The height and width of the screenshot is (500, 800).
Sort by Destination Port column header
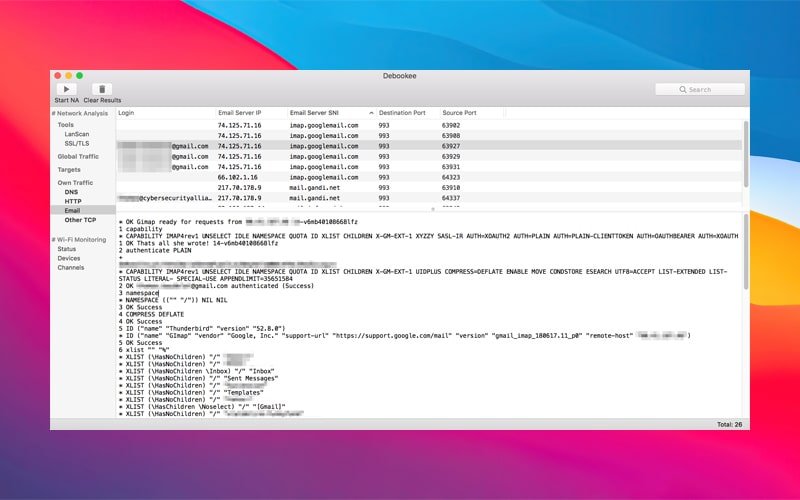[402, 113]
